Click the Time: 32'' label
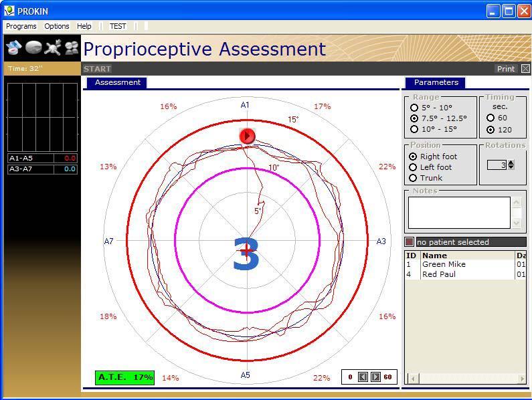This screenshot has height=400, width=532. 25,68
